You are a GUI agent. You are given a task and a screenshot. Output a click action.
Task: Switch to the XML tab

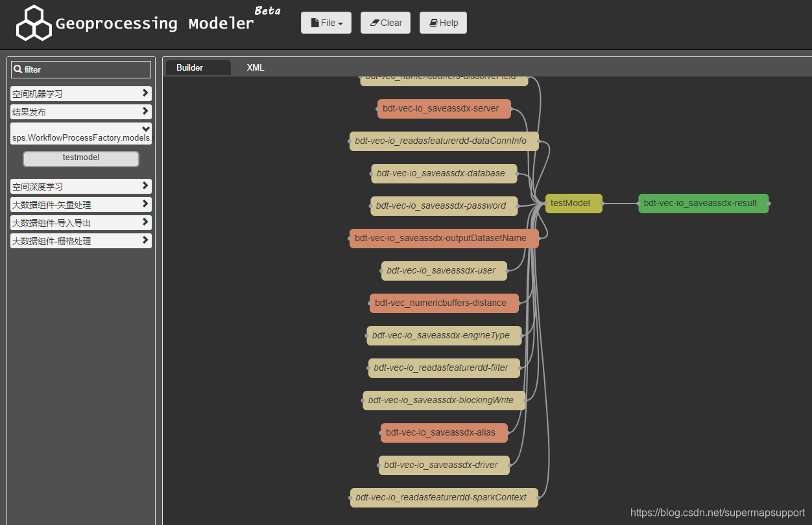[256, 67]
